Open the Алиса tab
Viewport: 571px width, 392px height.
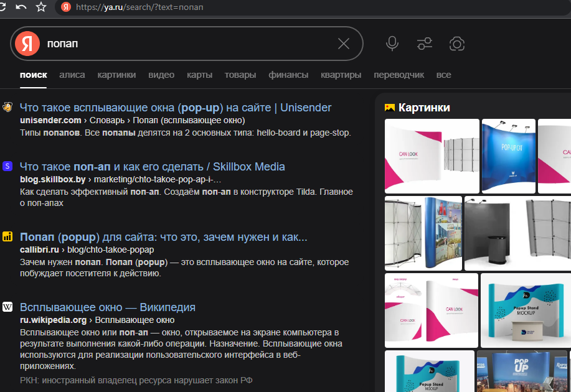(x=72, y=75)
